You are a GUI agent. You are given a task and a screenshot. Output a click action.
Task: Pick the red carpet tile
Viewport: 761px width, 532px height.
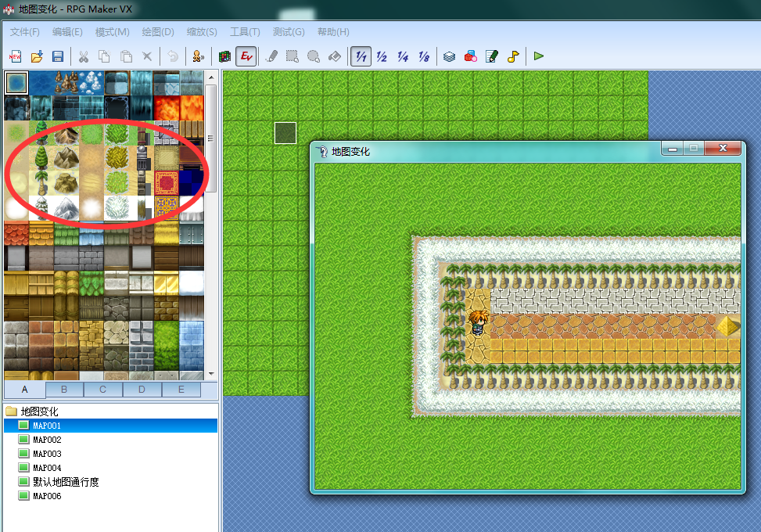[167, 183]
